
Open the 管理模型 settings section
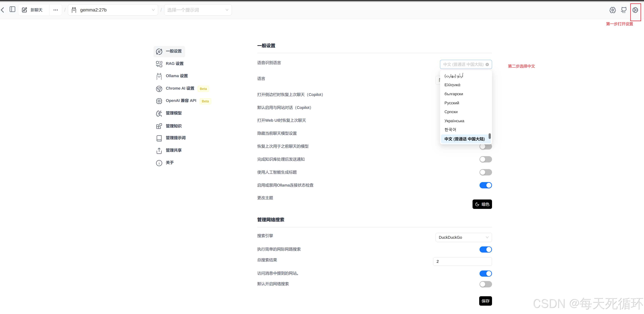174,113
